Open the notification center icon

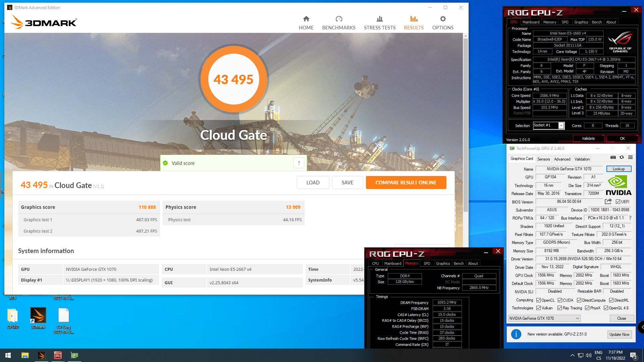click(634, 355)
